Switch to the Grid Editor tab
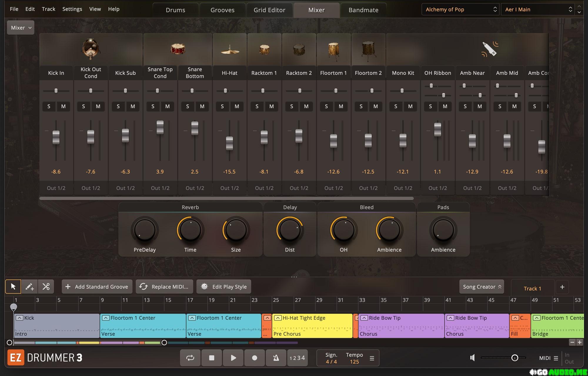The width and height of the screenshot is (588, 376). (x=270, y=10)
